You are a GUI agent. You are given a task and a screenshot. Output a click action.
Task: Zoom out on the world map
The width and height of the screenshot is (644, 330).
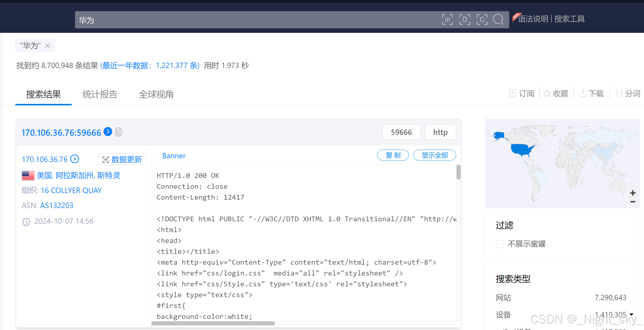(x=633, y=202)
